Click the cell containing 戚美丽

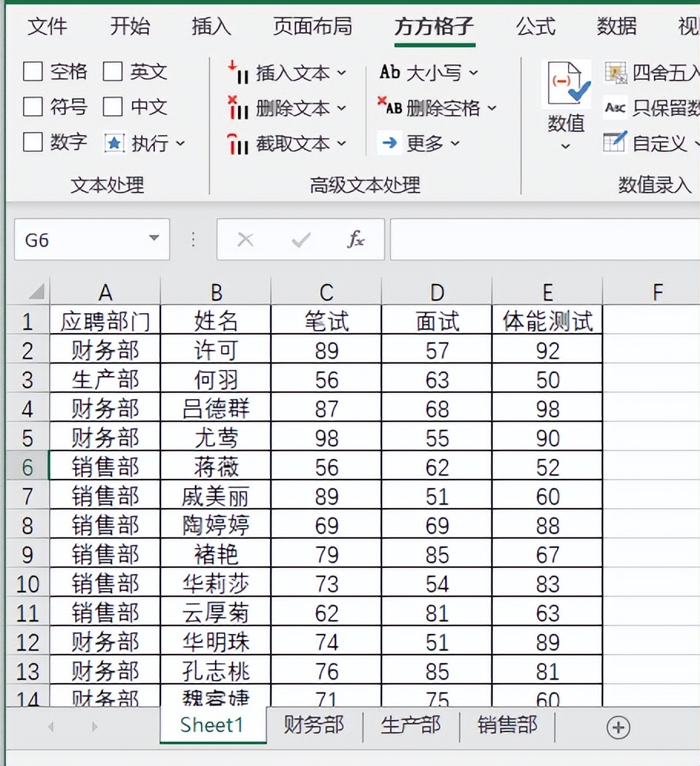(216, 496)
